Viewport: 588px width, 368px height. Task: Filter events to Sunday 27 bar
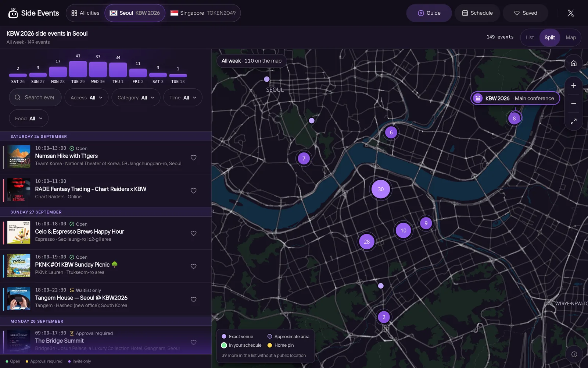pyautogui.click(x=38, y=75)
